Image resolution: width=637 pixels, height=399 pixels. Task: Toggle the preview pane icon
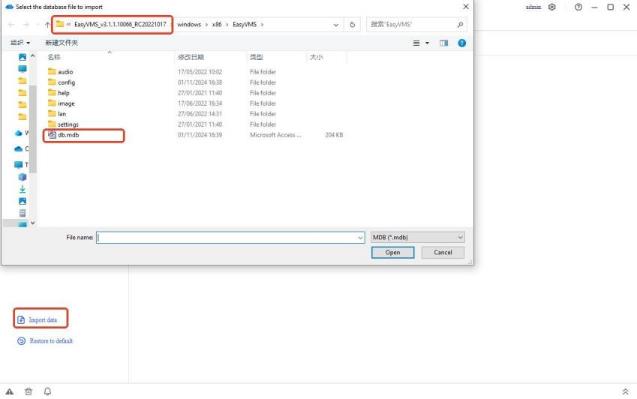point(444,43)
